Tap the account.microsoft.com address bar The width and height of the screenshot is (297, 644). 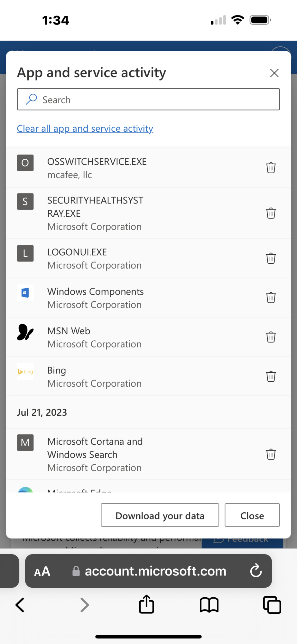coord(155,571)
